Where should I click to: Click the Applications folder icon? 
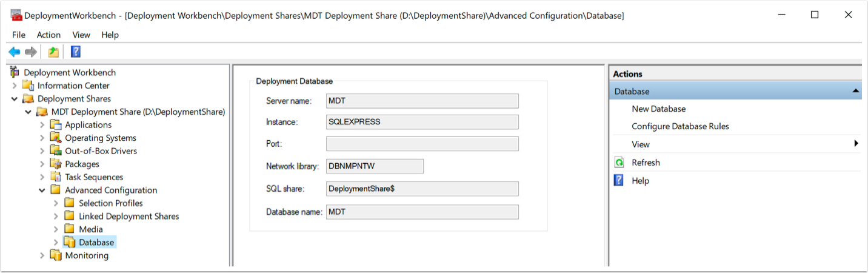(x=56, y=124)
